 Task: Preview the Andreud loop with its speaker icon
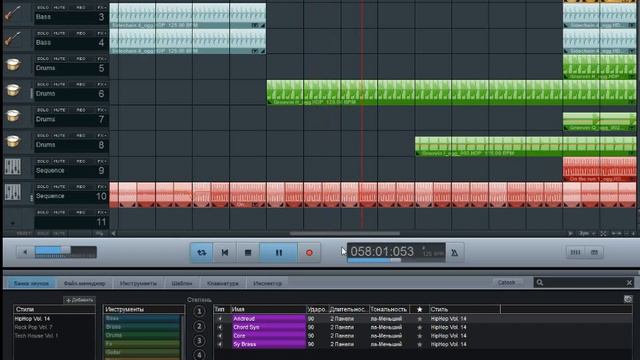(220, 319)
